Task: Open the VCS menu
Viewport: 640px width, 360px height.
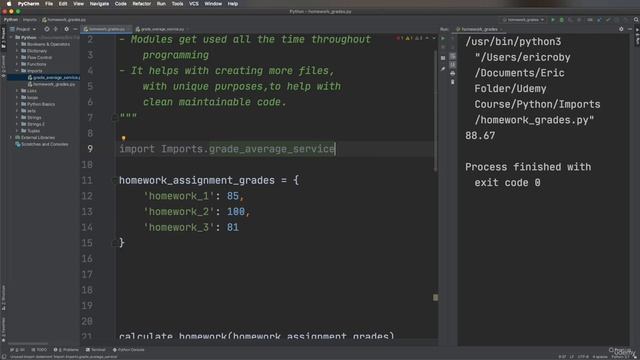Action: (x=194, y=4)
